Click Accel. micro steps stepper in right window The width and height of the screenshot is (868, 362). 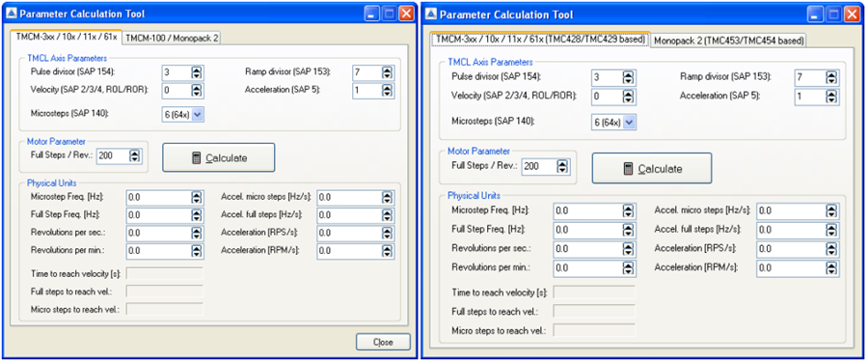click(x=831, y=211)
